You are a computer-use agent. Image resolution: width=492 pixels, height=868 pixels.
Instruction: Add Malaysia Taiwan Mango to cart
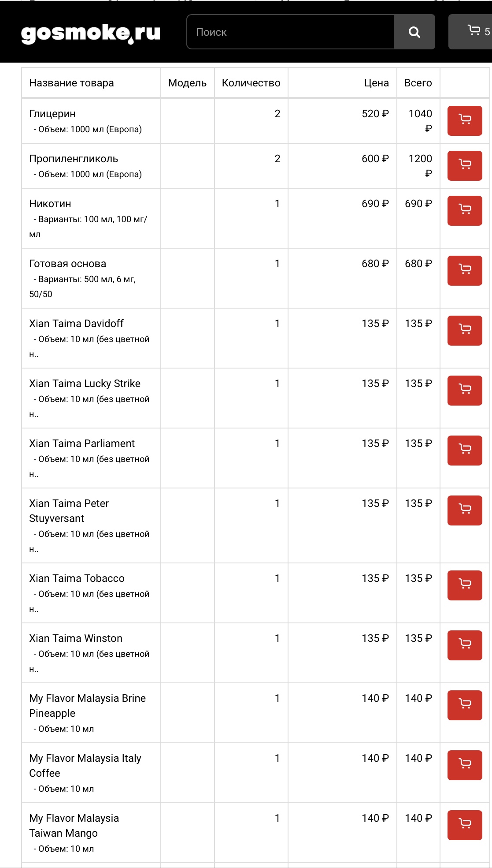pyautogui.click(x=465, y=825)
